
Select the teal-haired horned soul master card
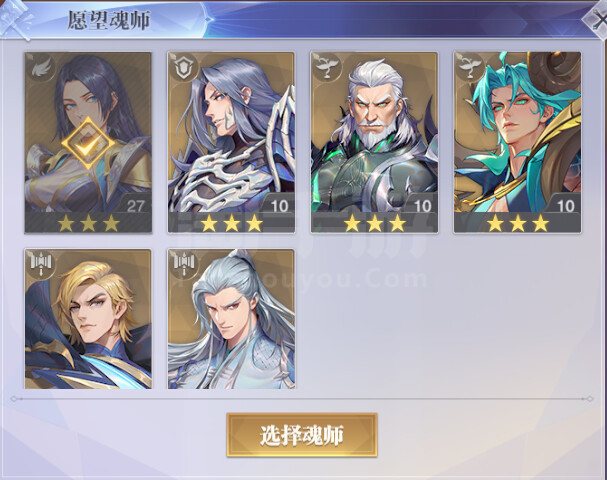pyautogui.click(x=518, y=142)
